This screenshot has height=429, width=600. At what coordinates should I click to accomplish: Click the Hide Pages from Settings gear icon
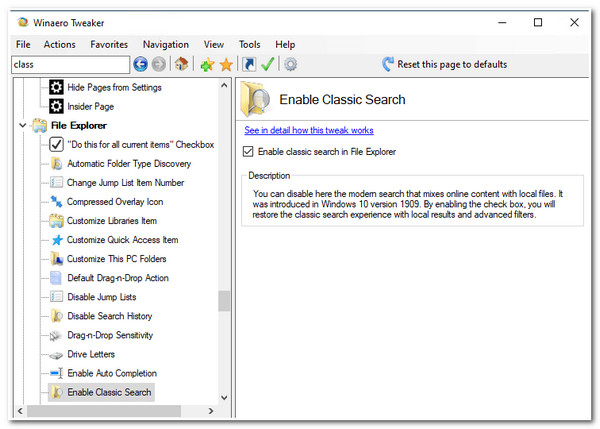pyautogui.click(x=56, y=87)
